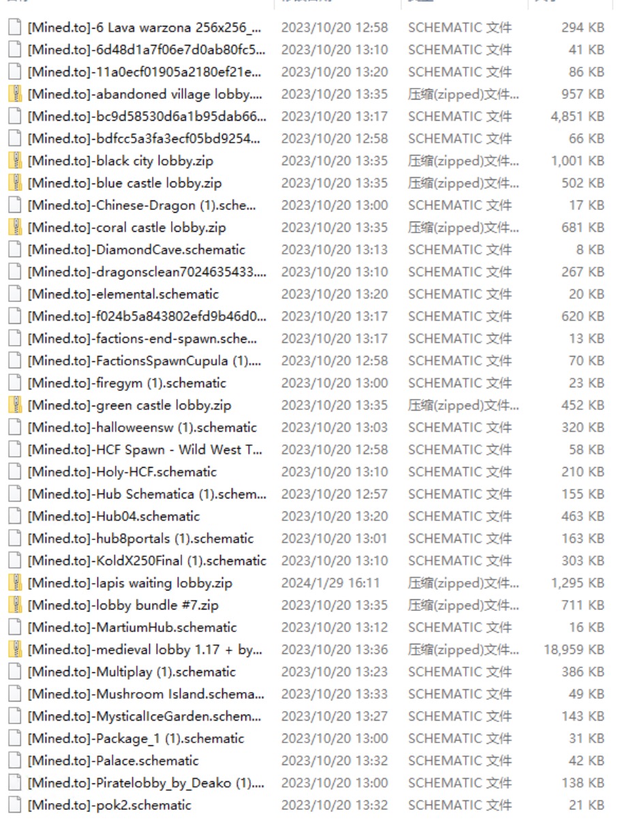Click the elemental.schematic file name
The image size is (644, 825).
pyautogui.click(x=123, y=295)
